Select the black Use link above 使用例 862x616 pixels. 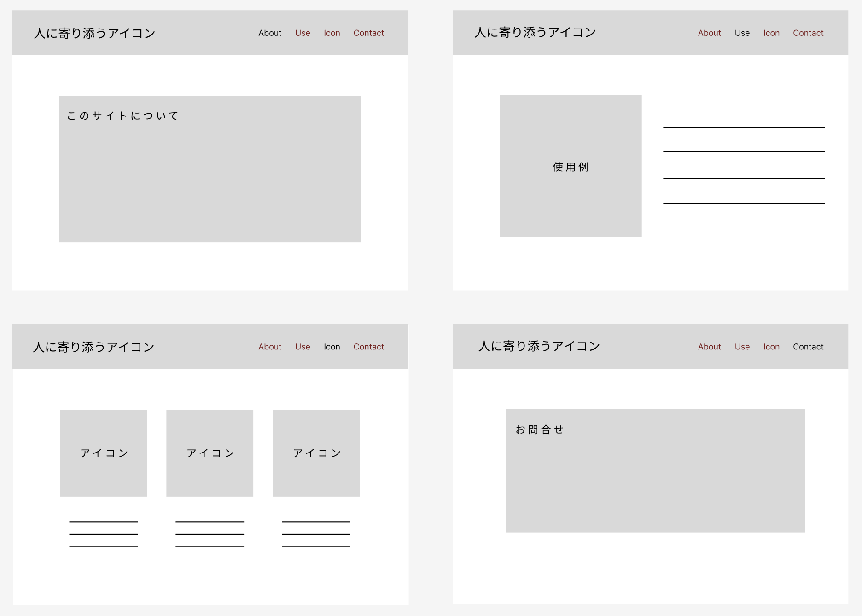tap(742, 33)
